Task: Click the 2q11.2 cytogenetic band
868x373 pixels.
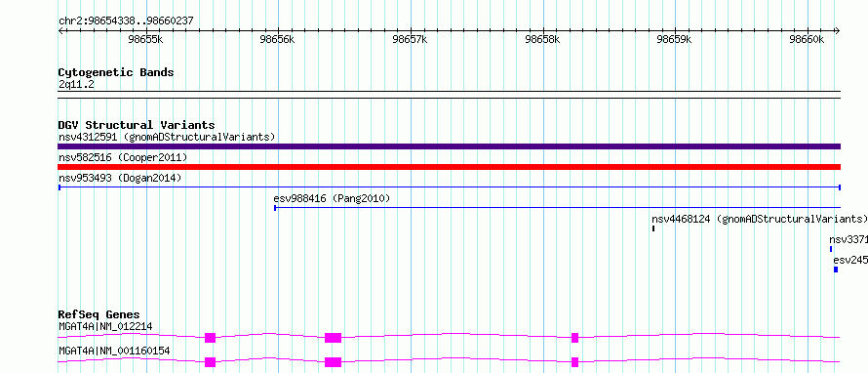Action: click(449, 94)
